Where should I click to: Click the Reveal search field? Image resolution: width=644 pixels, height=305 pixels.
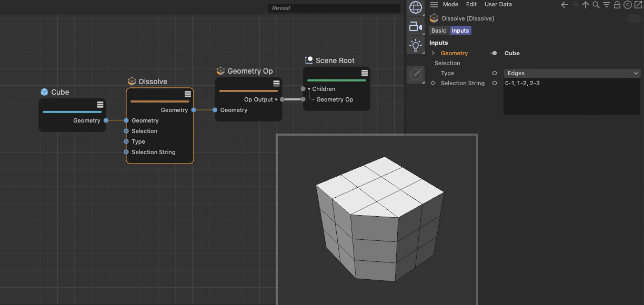(x=334, y=8)
